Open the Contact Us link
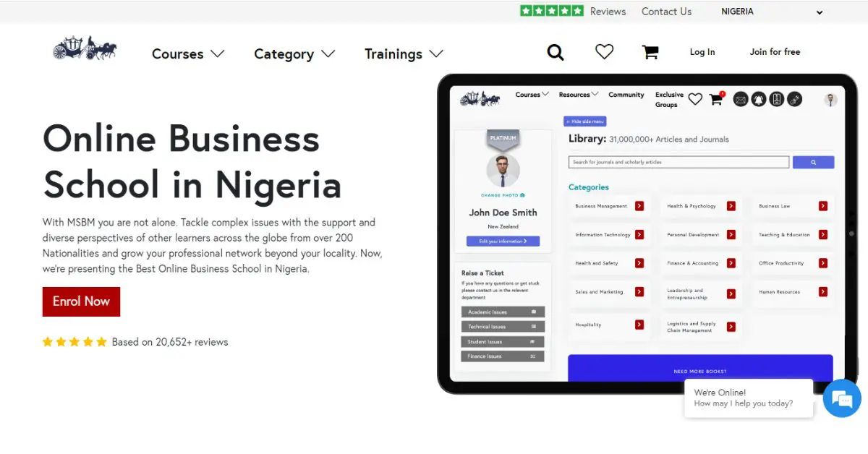Screen dimensions: 868x454 (666, 12)
